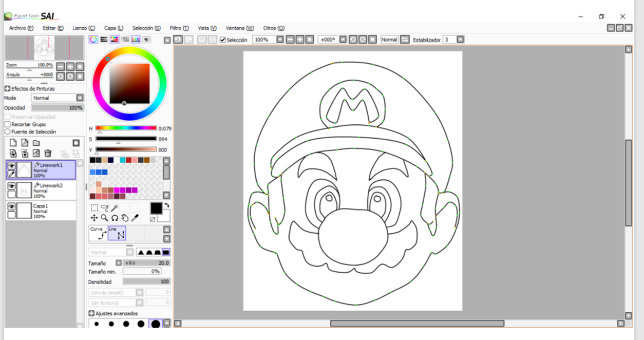Click the layer mask icon

(x=76, y=143)
